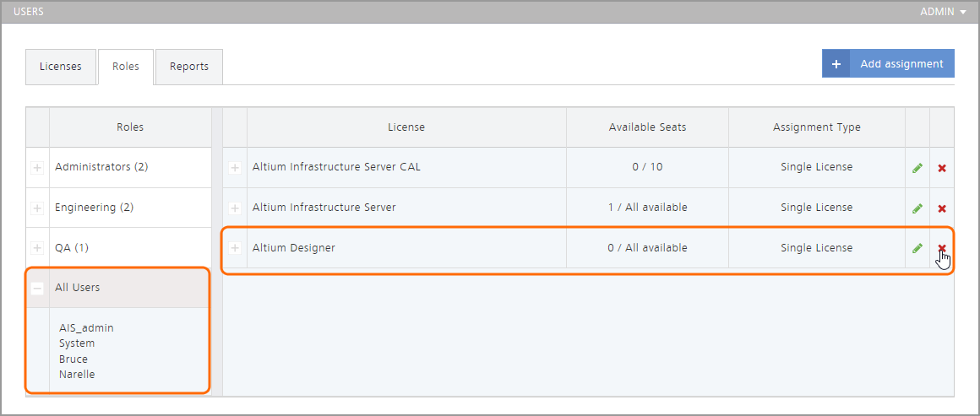The image size is (980, 416).
Task: Select user Bruce in All Users
Action: [x=73, y=359]
